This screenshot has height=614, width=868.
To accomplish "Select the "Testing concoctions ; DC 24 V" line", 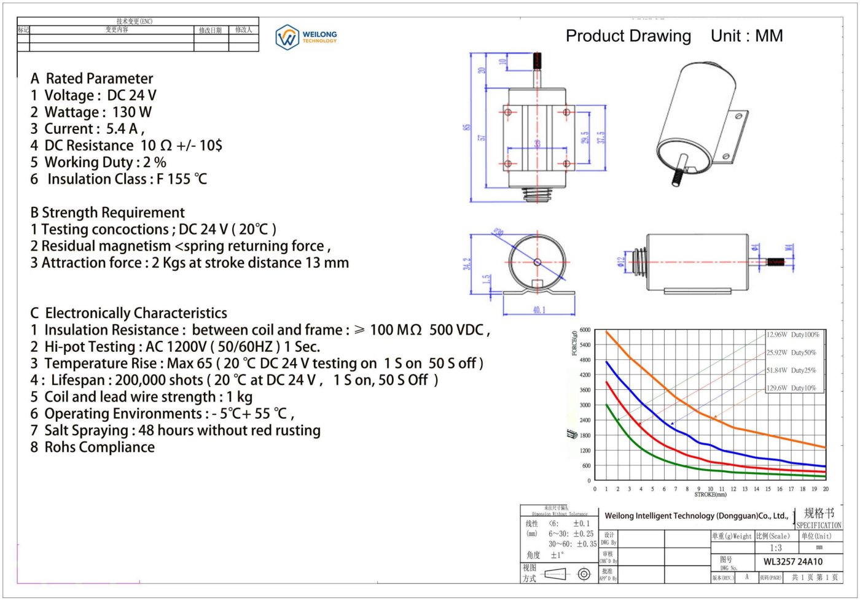I will coord(154,230).
